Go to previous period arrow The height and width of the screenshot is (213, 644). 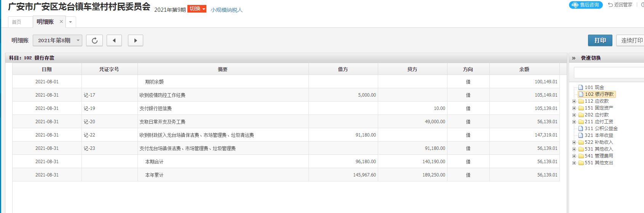pos(114,40)
